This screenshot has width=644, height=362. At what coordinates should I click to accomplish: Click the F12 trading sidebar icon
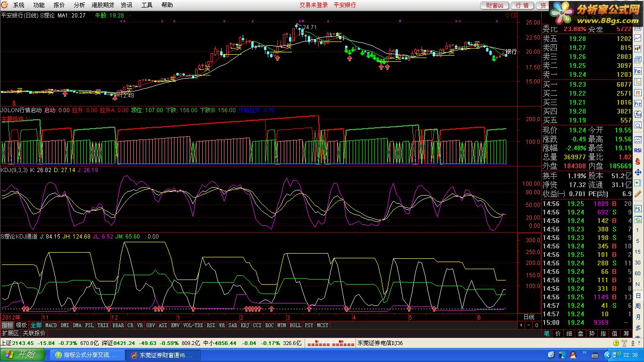[x=638, y=103]
